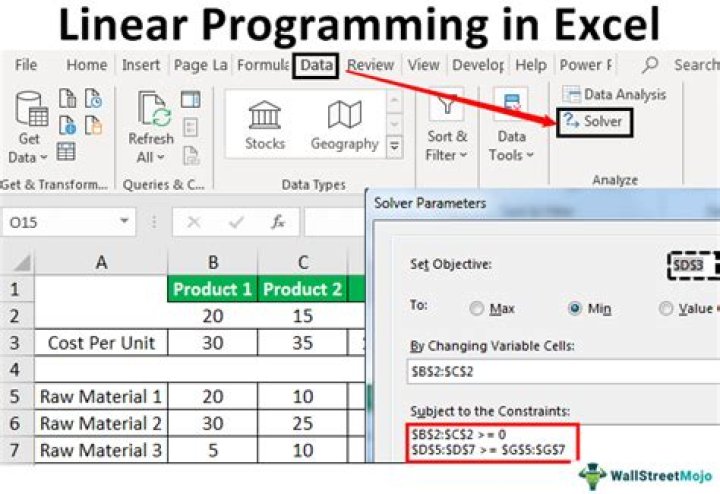Select constraint $B$2:$C$2 >= 0

(458, 434)
